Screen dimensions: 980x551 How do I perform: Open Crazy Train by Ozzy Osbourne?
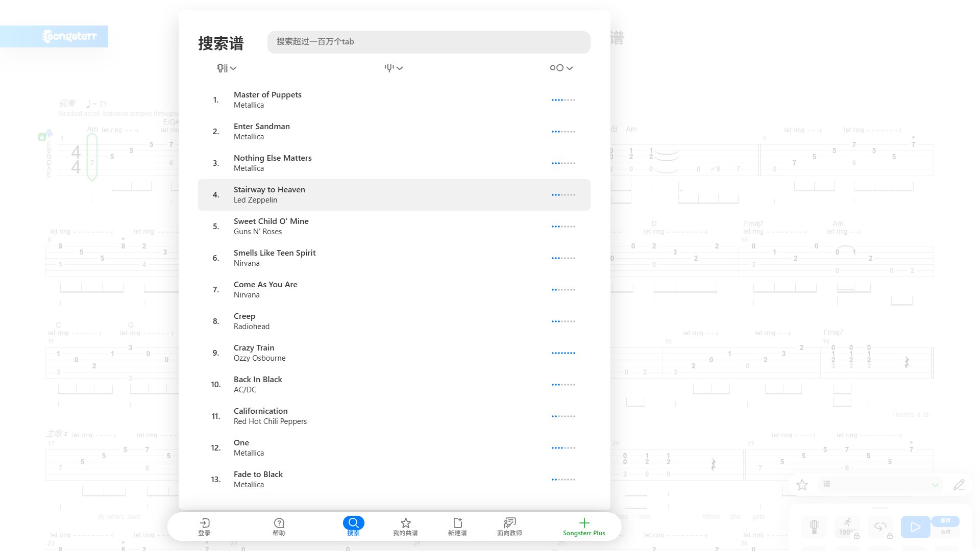(x=394, y=353)
